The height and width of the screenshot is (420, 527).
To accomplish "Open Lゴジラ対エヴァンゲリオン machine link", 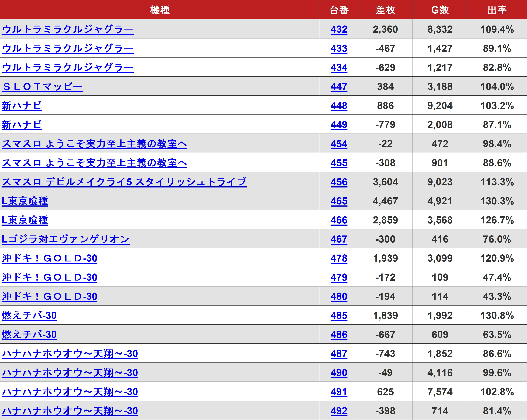I will tap(66, 239).
